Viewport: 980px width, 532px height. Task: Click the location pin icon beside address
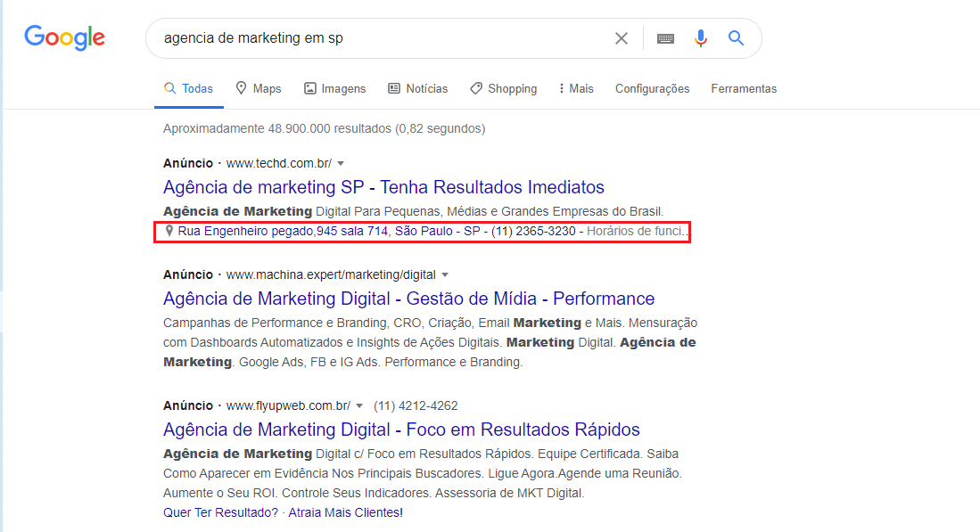click(169, 231)
